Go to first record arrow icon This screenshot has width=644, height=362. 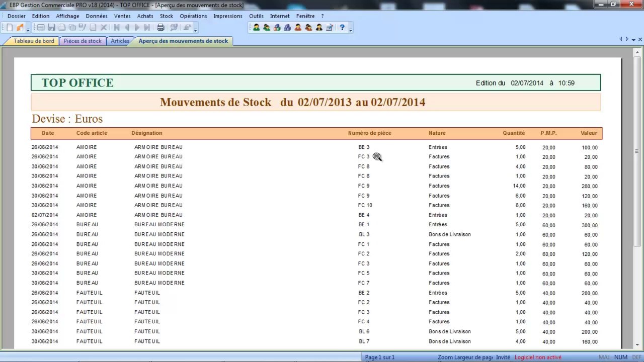tap(117, 28)
